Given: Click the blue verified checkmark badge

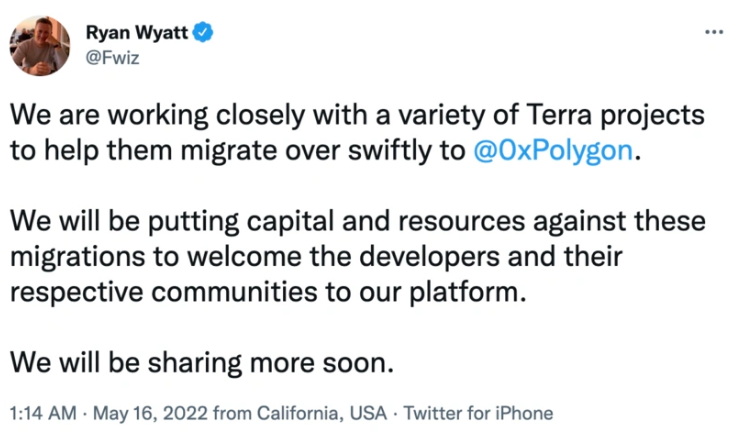Looking at the screenshot, I should tap(203, 32).
